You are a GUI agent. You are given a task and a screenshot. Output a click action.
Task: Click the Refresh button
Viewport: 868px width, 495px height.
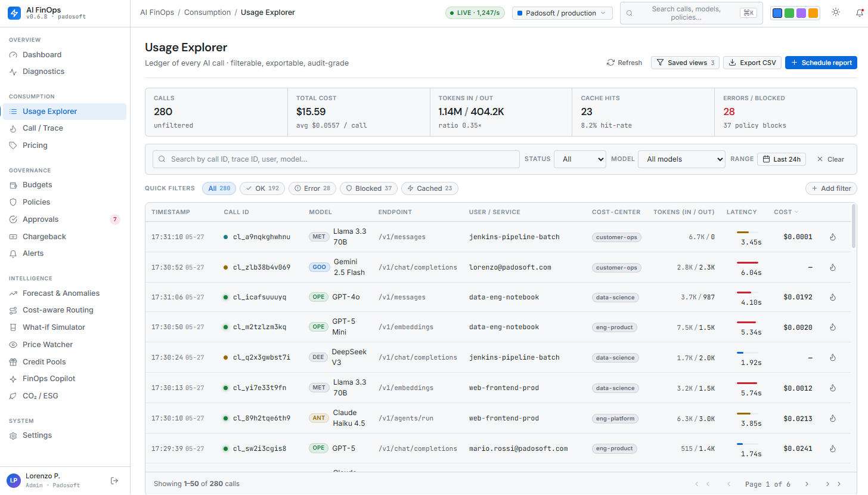pos(624,63)
